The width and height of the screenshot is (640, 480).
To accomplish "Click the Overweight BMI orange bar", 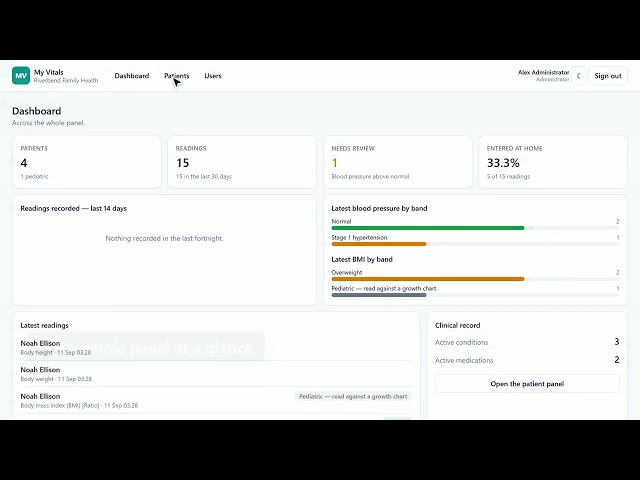I will (x=428, y=279).
